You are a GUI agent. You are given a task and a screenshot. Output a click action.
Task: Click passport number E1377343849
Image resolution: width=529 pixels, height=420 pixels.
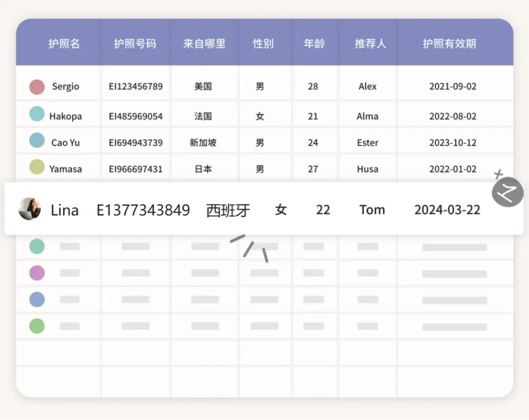[144, 210]
